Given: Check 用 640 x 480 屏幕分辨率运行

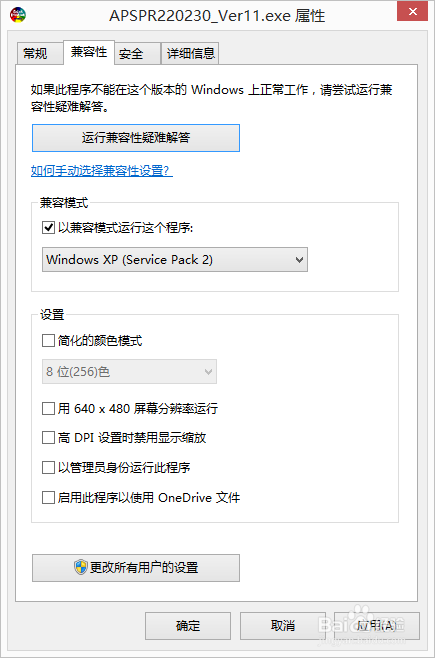Looking at the screenshot, I should [x=48, y=408].
